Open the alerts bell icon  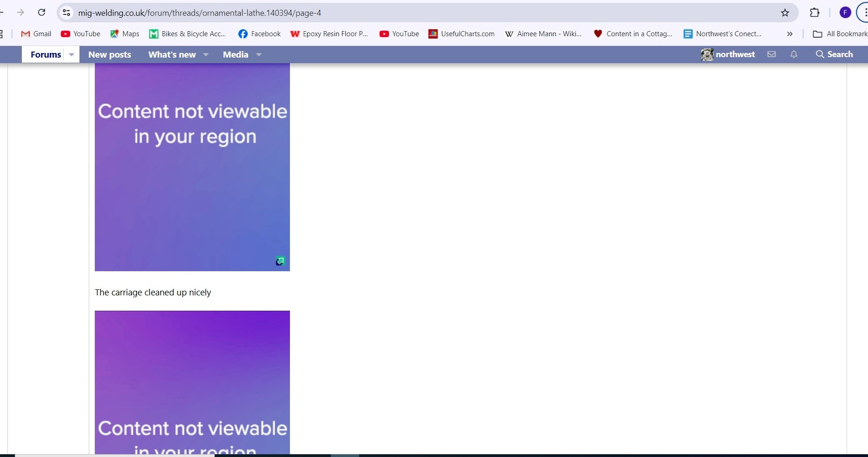click(x=794, y=54)
